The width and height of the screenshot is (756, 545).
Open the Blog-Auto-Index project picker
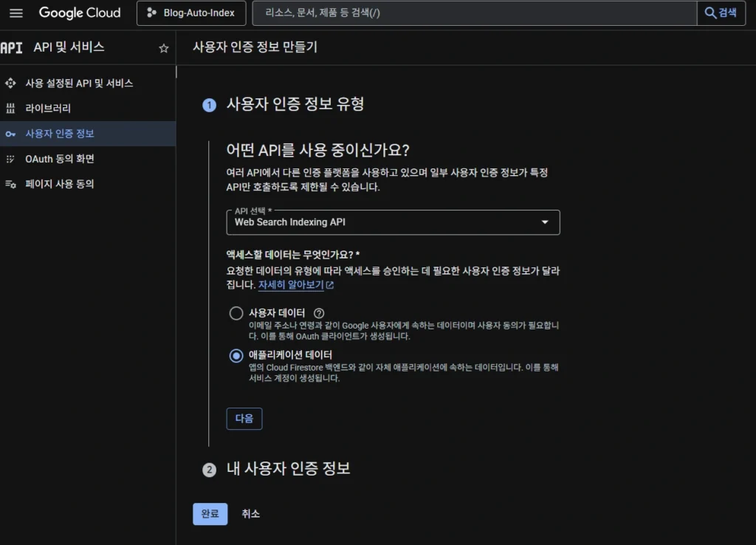coord(191,13)
